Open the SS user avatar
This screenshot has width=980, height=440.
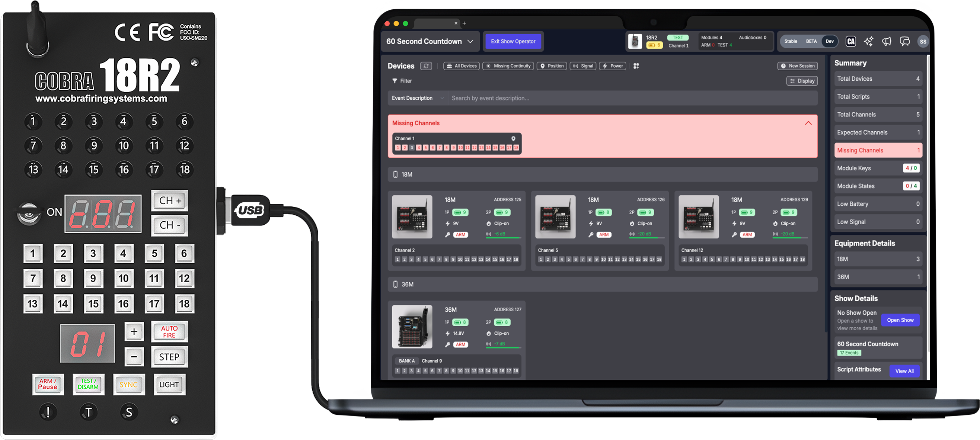pos(923,41)
